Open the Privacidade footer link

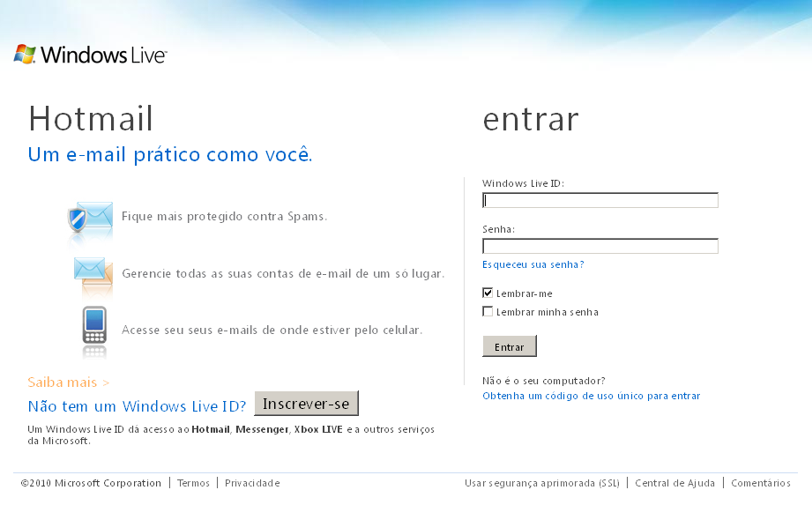[252, 483]
